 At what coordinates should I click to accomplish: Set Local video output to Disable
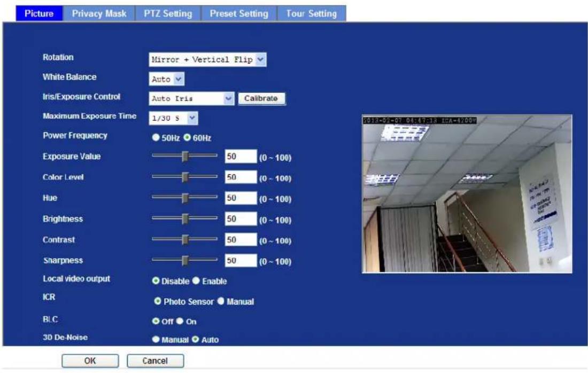156,281
